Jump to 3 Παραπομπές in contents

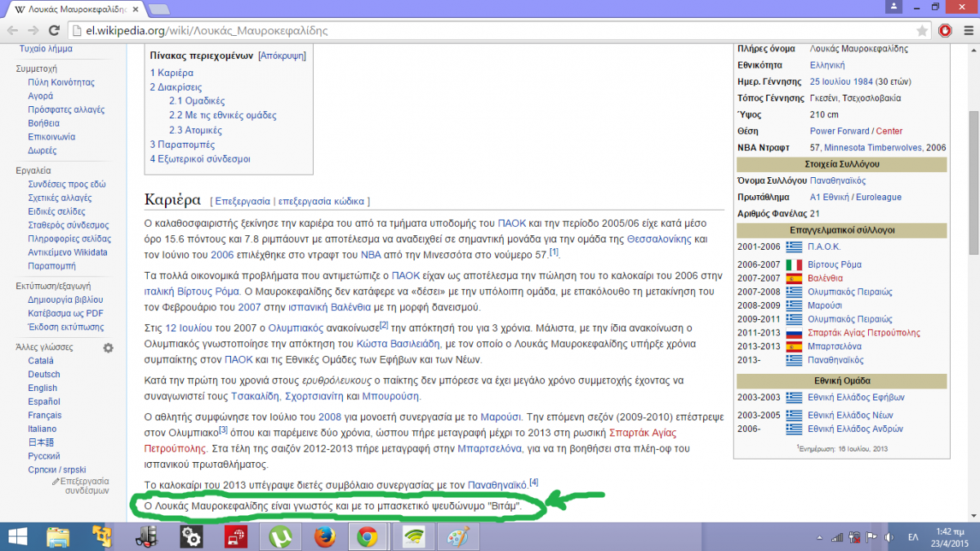[183, 144]
